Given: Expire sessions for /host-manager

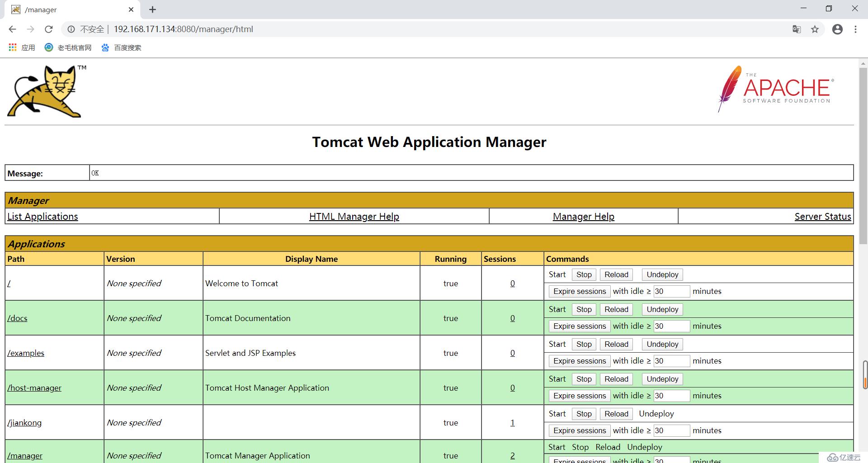Looking at the screenshot, I should (580, 396).
